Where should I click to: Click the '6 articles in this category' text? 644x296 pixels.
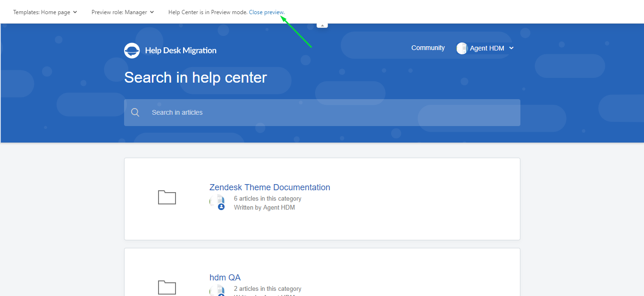click(x=268, y=199)
